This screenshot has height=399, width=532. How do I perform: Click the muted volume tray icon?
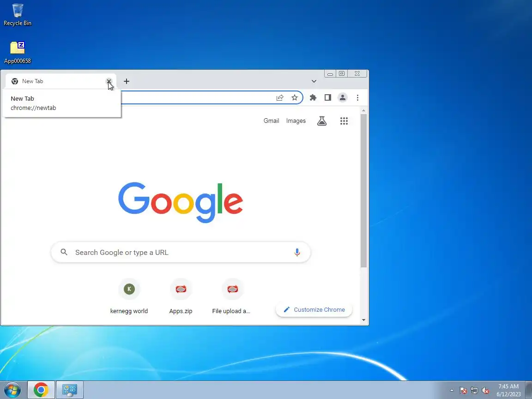tap(485, 391)
